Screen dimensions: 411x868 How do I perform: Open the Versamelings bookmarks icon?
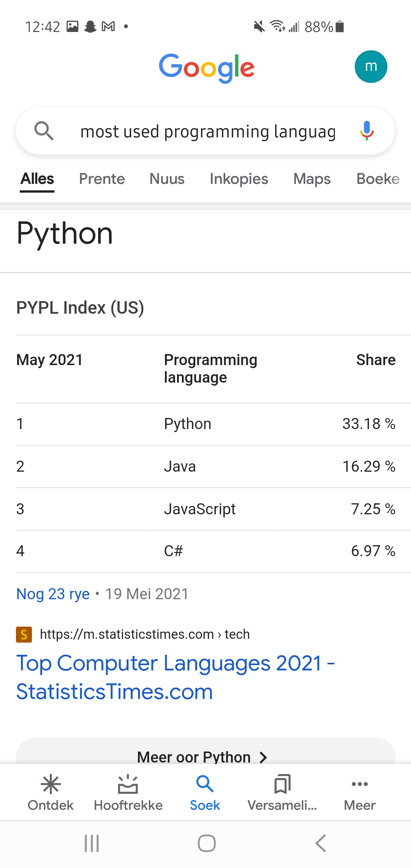(x=282, y=785)
